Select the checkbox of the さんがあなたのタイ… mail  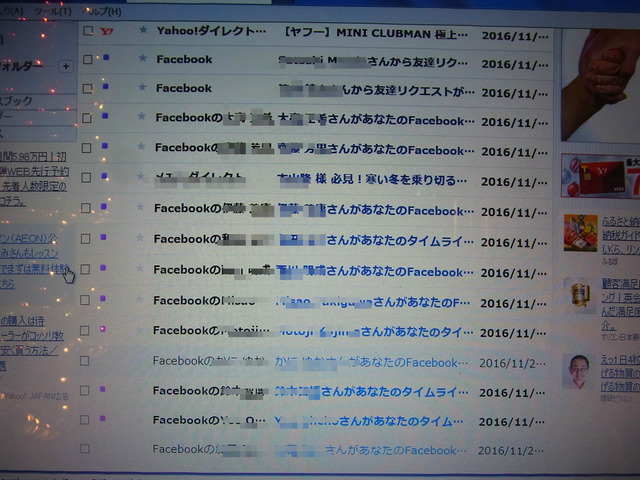pyautogui.click(x=84, y=330)
